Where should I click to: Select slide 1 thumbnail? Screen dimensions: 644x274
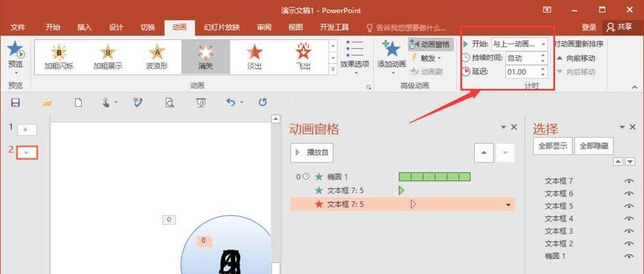tap(27, 129)
